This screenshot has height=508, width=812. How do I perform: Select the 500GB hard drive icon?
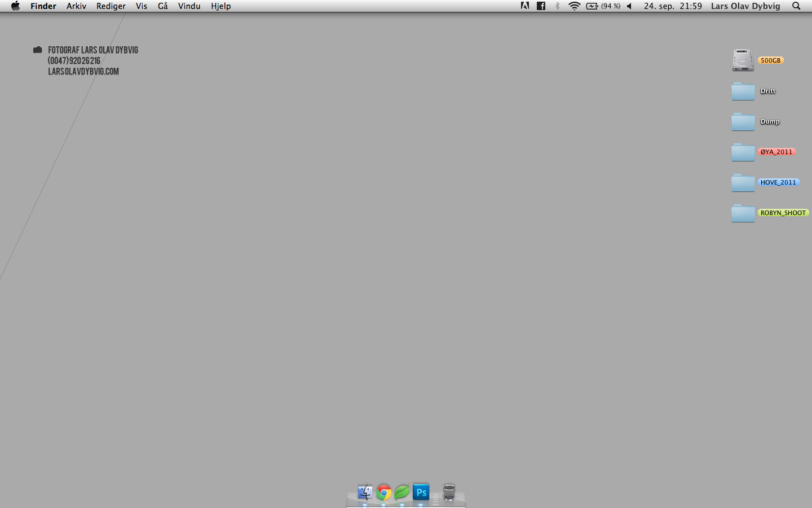pyautogui.click(x=743, y=60)
